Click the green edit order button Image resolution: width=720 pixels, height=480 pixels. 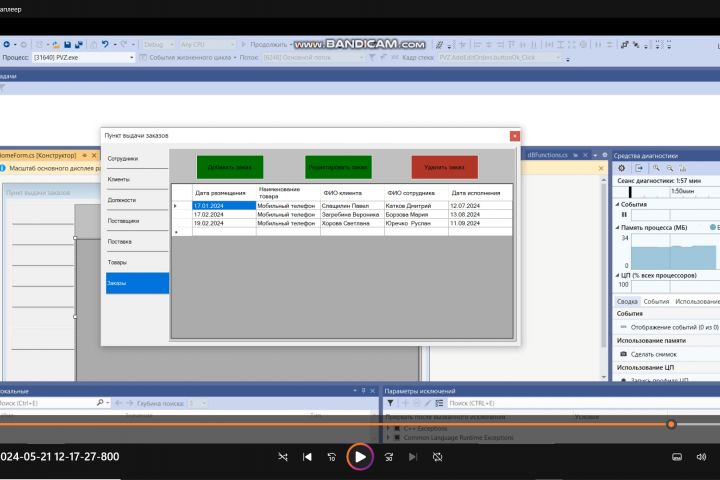[x=338, y=167]
